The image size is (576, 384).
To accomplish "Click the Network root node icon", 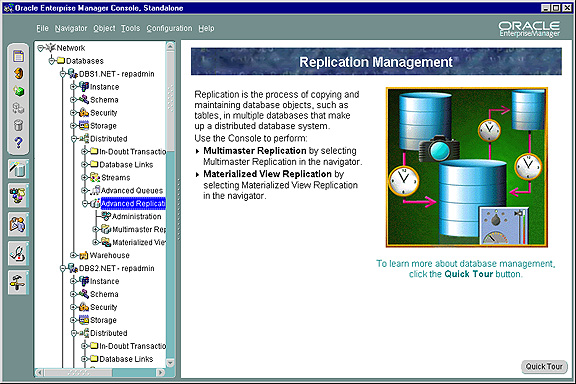I will (x=51, y=48).
